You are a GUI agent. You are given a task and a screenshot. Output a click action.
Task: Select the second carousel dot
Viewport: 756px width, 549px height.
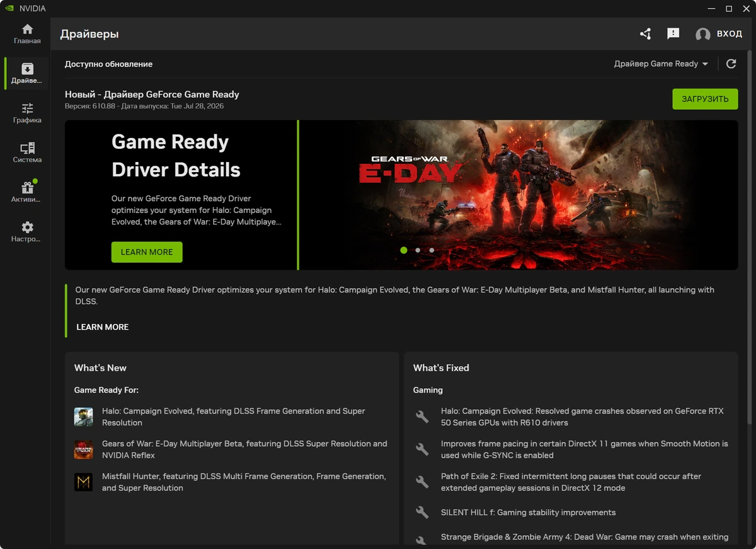tap(418, 250)
